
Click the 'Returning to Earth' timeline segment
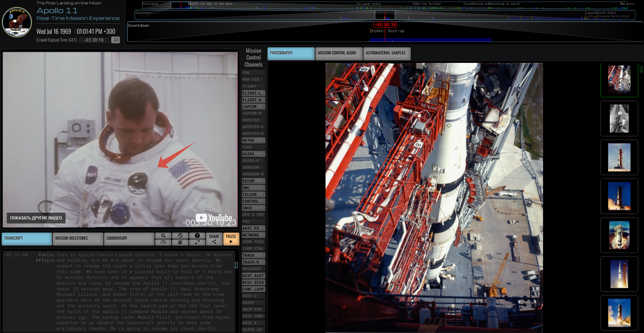[x=504, y=4]
